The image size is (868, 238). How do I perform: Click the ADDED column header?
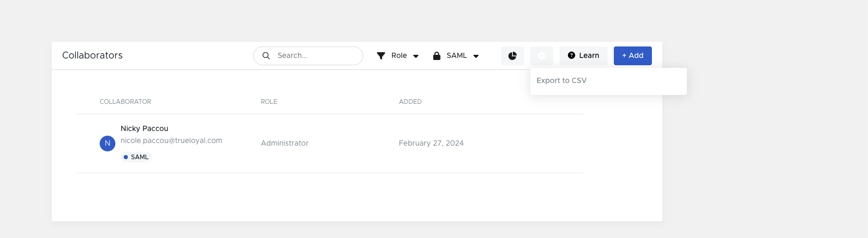(410, 102)
